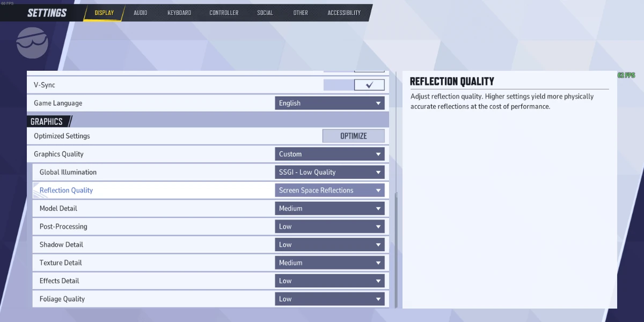Image resolution: width=644 pixels, height=322 pixels.
Task: Click the green 62 FPS counter
Action: coord(626,75)
